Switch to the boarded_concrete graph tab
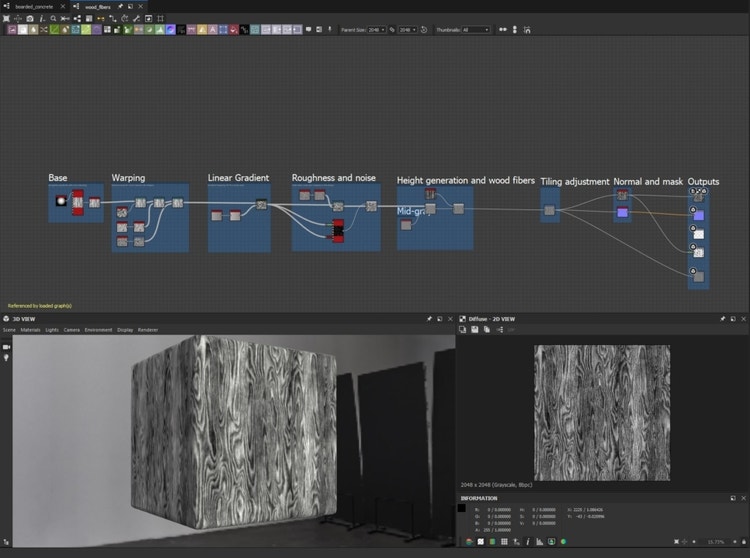Screen dimensions: 750x558 pyautogui.click(x=35, y=6)
